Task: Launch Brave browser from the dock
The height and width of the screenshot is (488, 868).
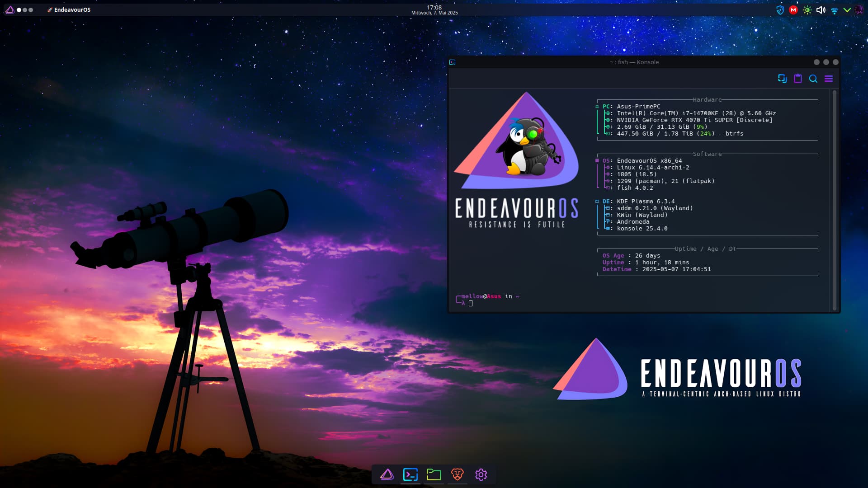Action: 458,474
